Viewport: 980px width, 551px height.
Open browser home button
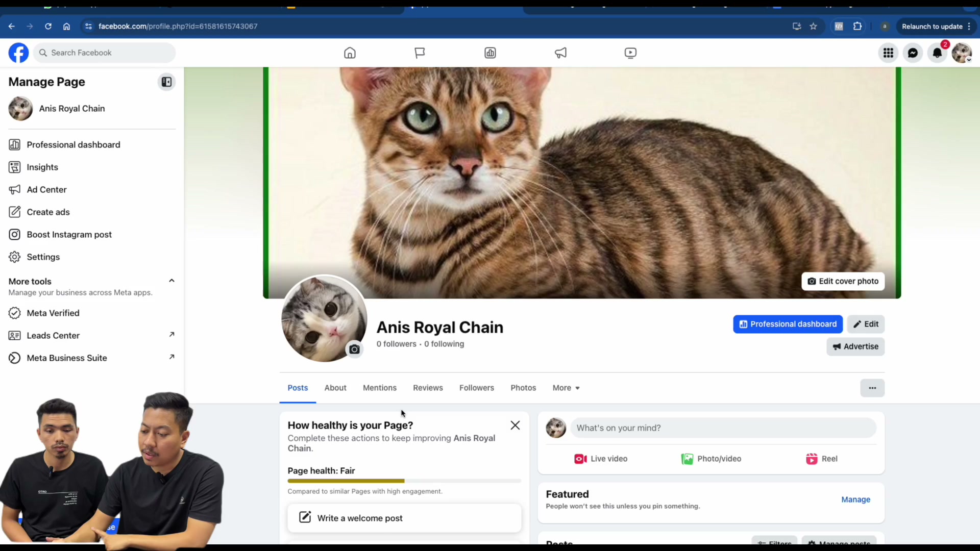pyautogui.click(x=66, y=26)
